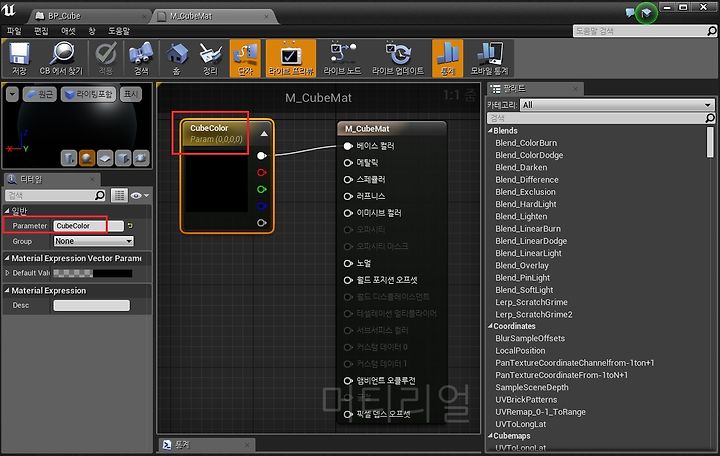Open palette category dropdown showing All
720x456 pixels.
pos(617,105)
